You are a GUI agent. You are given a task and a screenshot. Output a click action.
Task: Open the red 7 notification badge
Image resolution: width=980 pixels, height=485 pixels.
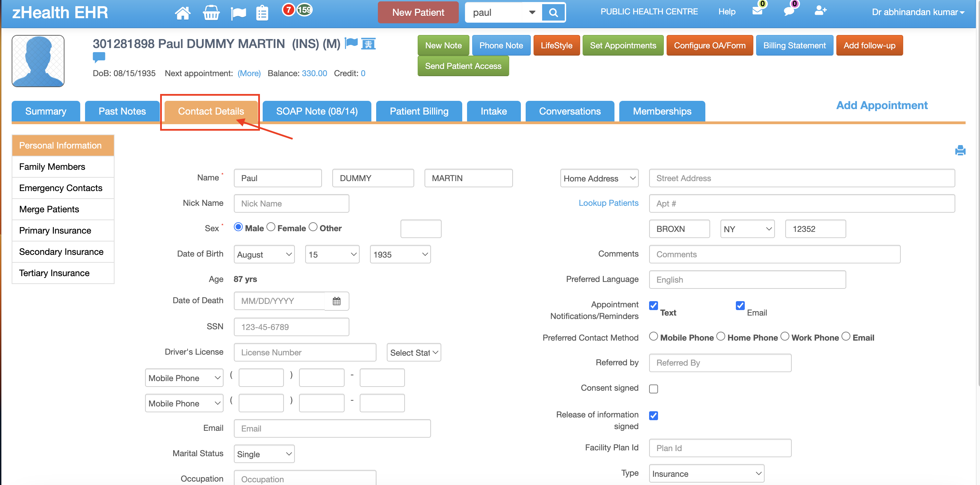(x=288, y=10)
